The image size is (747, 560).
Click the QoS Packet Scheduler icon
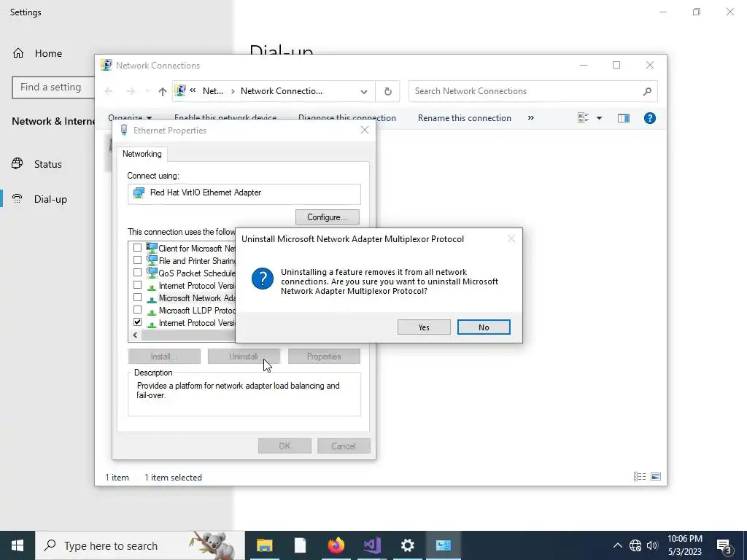152,273
